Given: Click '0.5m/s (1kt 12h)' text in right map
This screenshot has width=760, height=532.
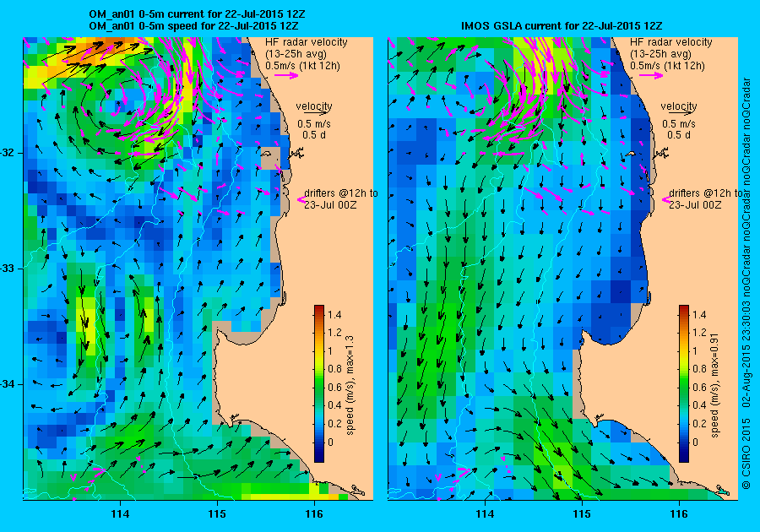Looking at the screenshot, I should coord(667,65).
